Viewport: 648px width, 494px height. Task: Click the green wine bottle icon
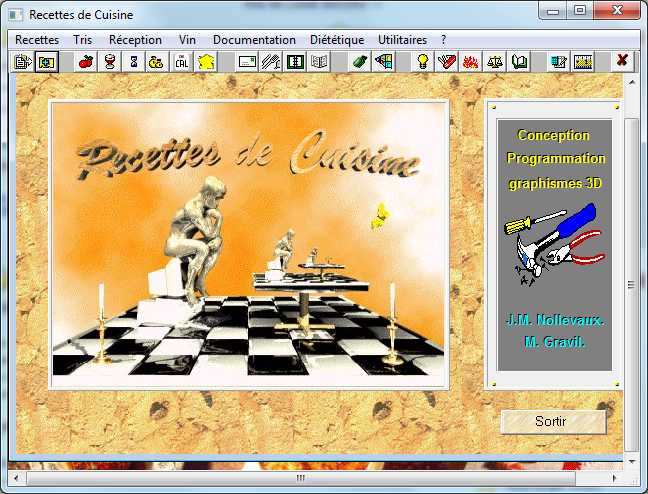pyautogui.click(x=360, y=62)
